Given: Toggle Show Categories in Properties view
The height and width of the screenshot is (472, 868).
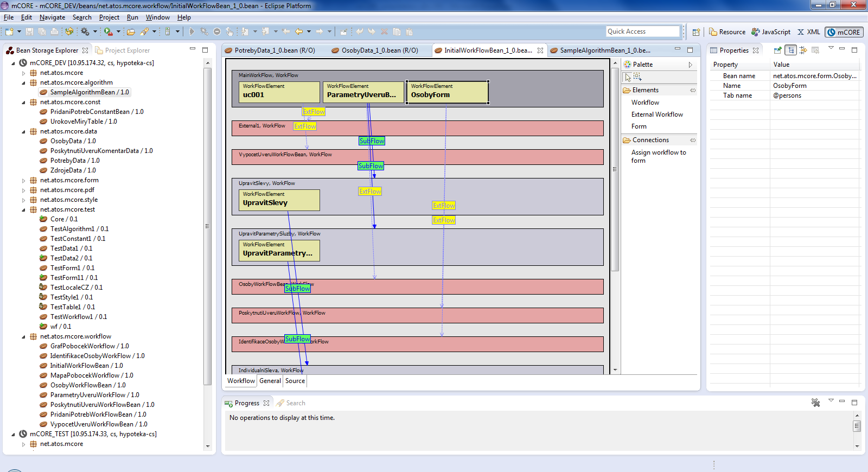Looking at the screenshot, I should [x=790, y=50].
